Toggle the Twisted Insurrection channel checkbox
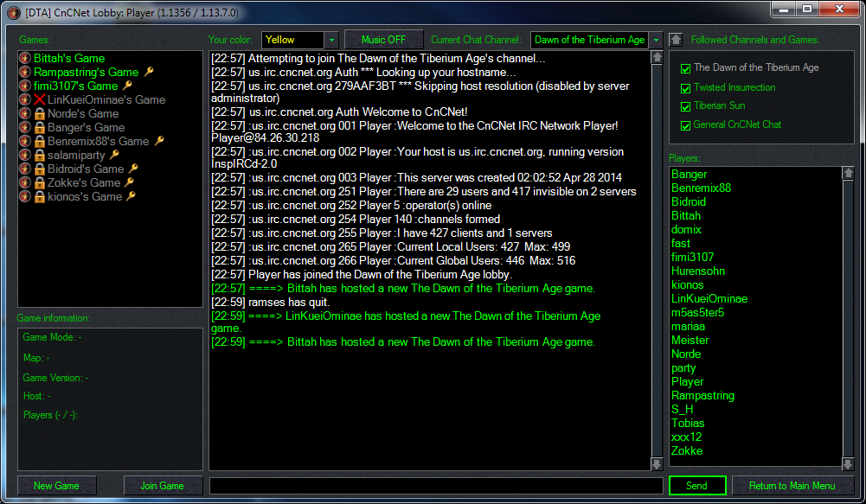Image resolution: width=866 pixels, height=504 pixels. [x=685, y=88]
